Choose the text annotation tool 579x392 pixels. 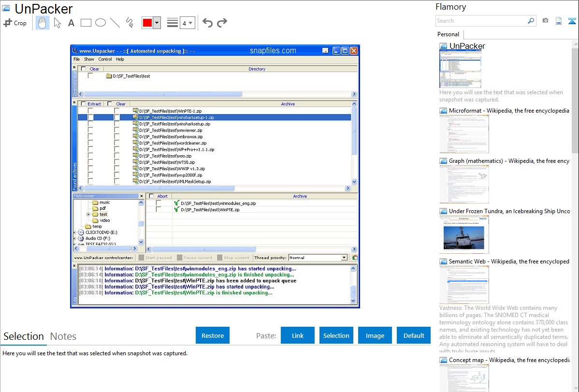pos(71,23)
